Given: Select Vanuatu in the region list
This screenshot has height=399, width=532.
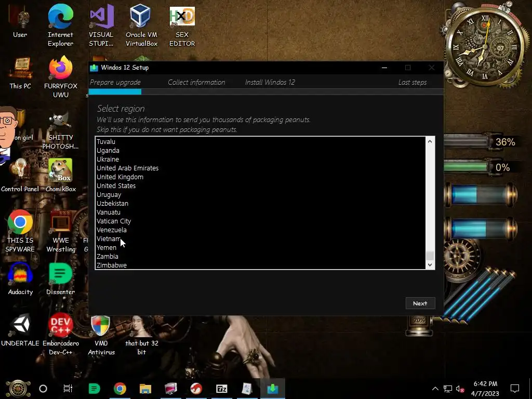Looking at the screenshot, I should [x=260, y=212].
